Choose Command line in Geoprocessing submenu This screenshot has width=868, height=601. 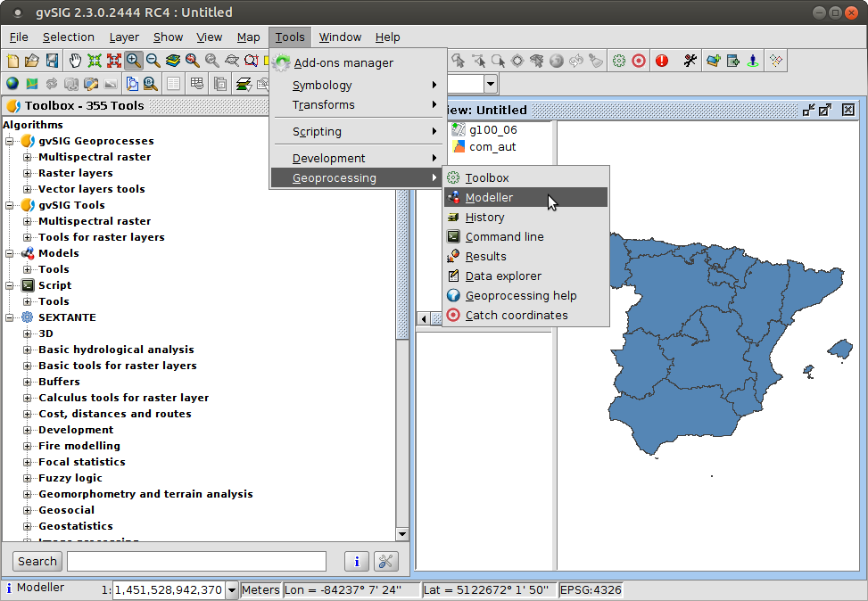tap(504, 236)
